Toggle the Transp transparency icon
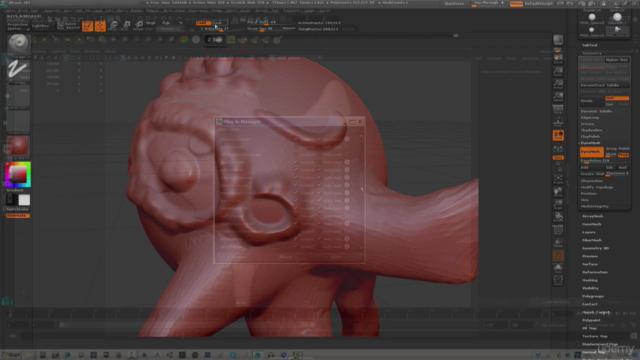Viewport: 640px width, 360px height. 558,243
